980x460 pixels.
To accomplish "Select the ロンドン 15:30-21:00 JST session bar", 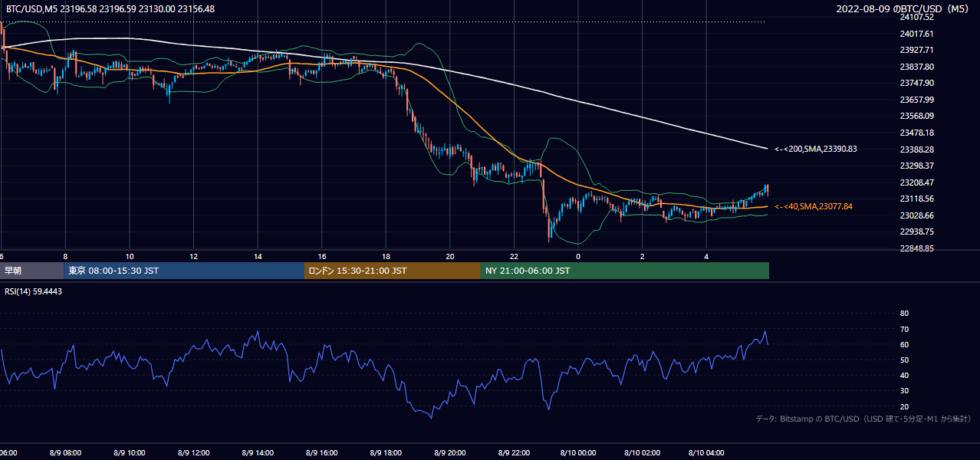I will tap(393, 271).
